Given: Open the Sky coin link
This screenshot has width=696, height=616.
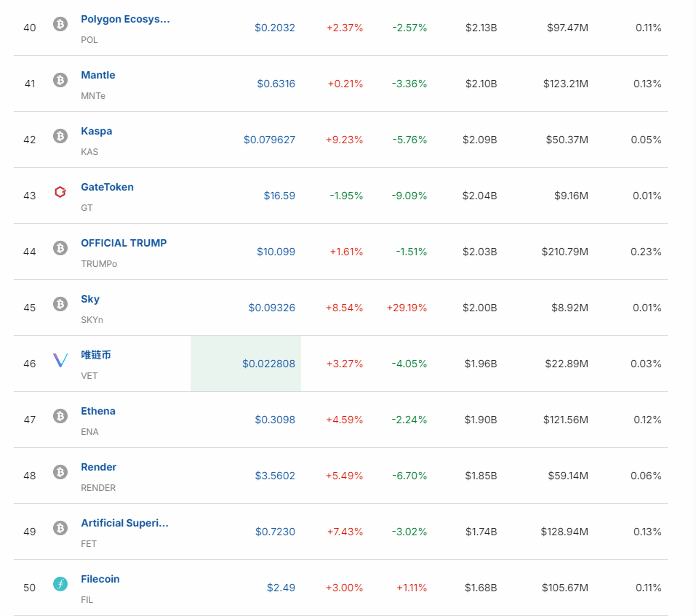Looking at the screenshot, I should tap(90, 299).
